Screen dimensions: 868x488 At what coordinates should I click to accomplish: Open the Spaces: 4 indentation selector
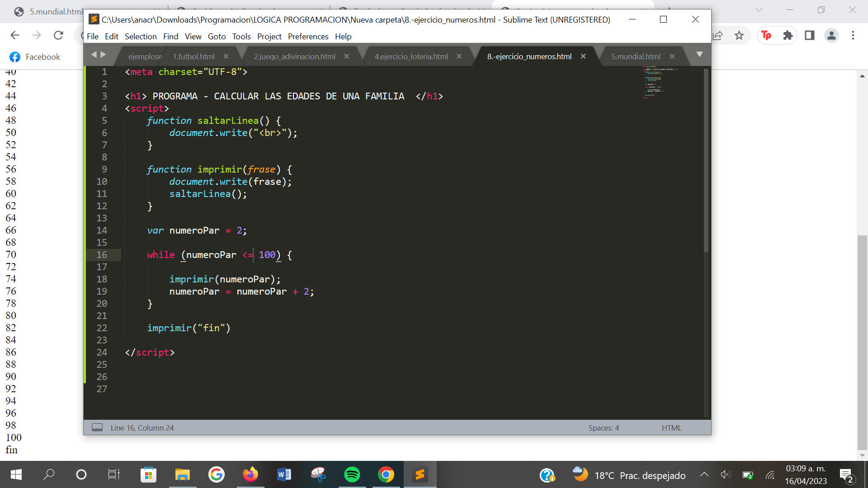[604, 428]
